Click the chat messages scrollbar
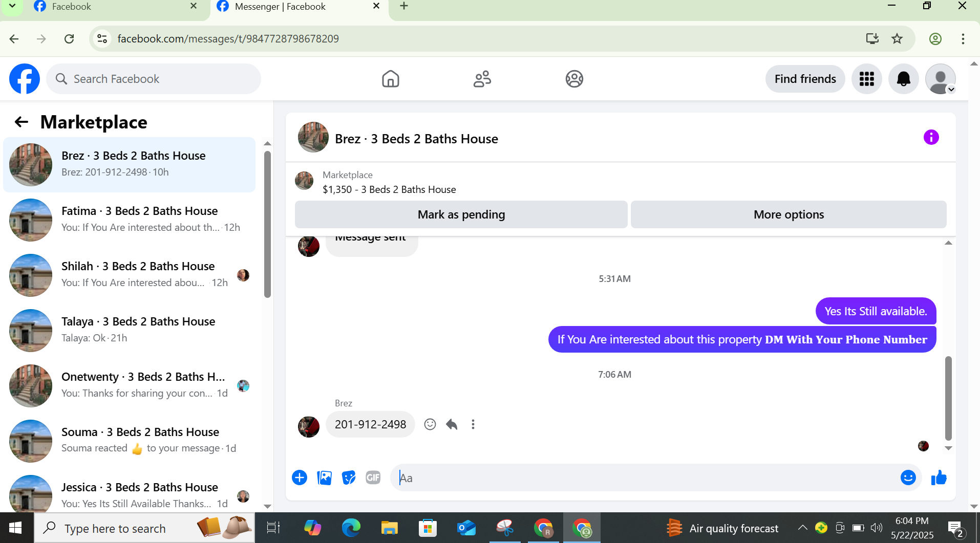The height and width of the screenshot is (543, 980). point(948,398)
